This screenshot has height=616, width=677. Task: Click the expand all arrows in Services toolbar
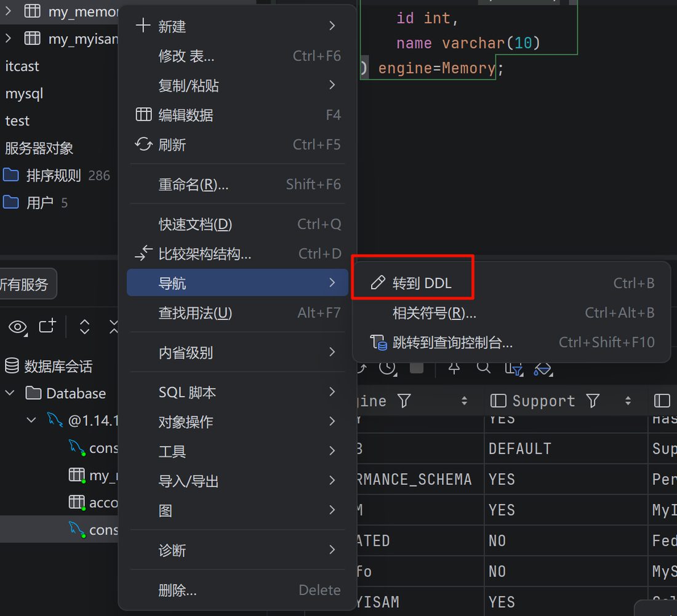point(85,327)
